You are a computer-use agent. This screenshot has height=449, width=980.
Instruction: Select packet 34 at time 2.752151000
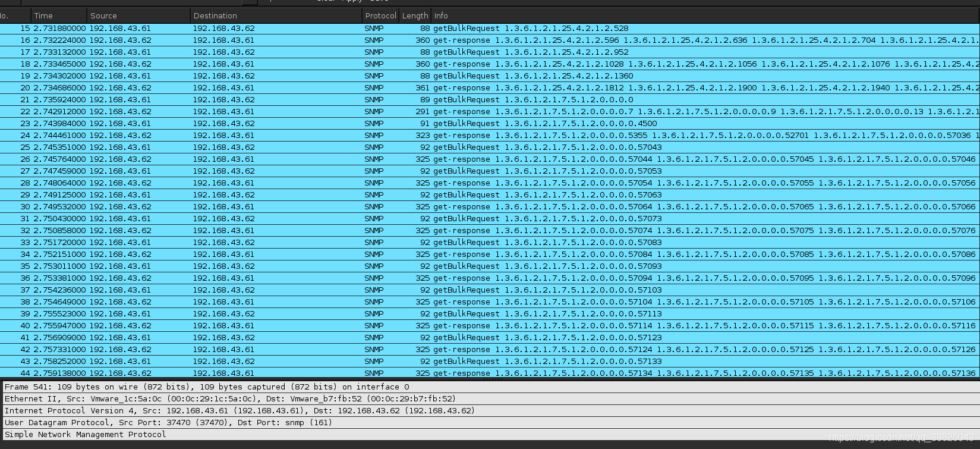click(490, 255)
